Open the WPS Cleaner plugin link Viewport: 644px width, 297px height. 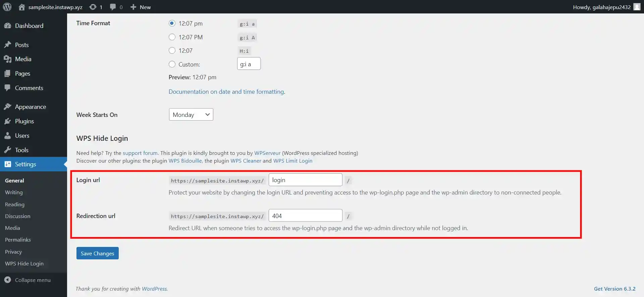tap(246, 161)
